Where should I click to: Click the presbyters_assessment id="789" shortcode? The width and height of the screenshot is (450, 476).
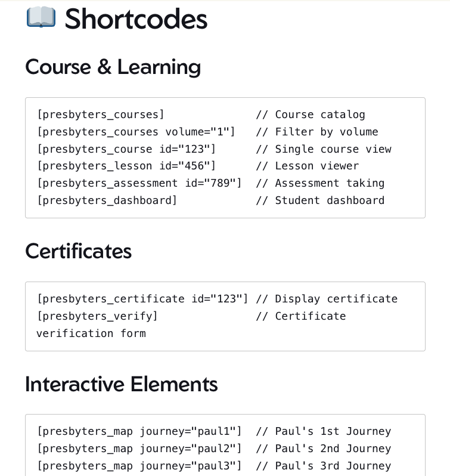click(139, 183)
